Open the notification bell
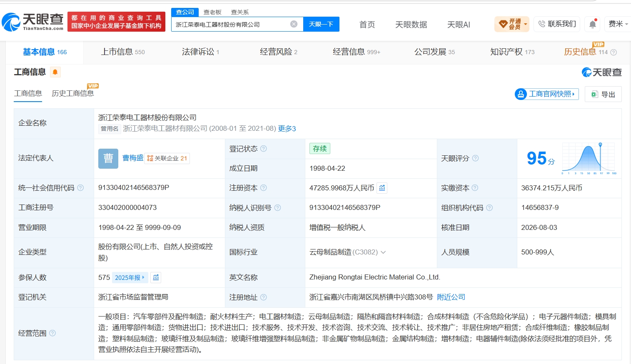Screen dimensions: 631x364 click(593, 24)
